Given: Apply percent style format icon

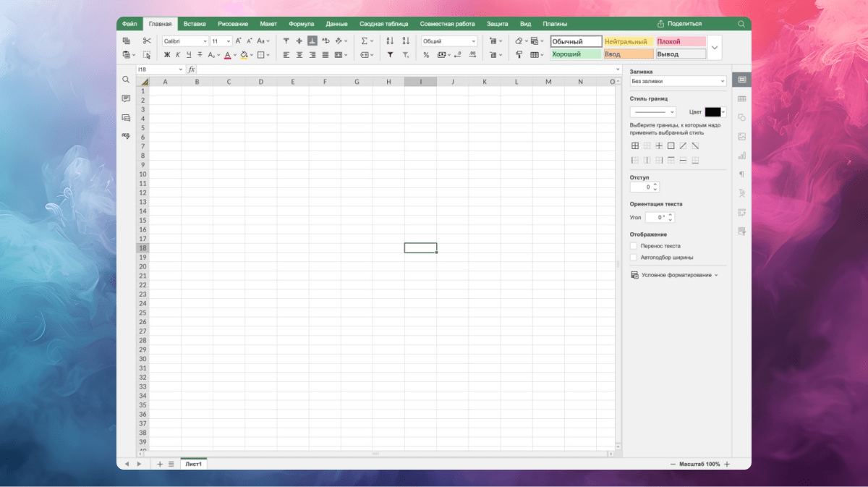Looking at the screenshot, I should (426, 54).
